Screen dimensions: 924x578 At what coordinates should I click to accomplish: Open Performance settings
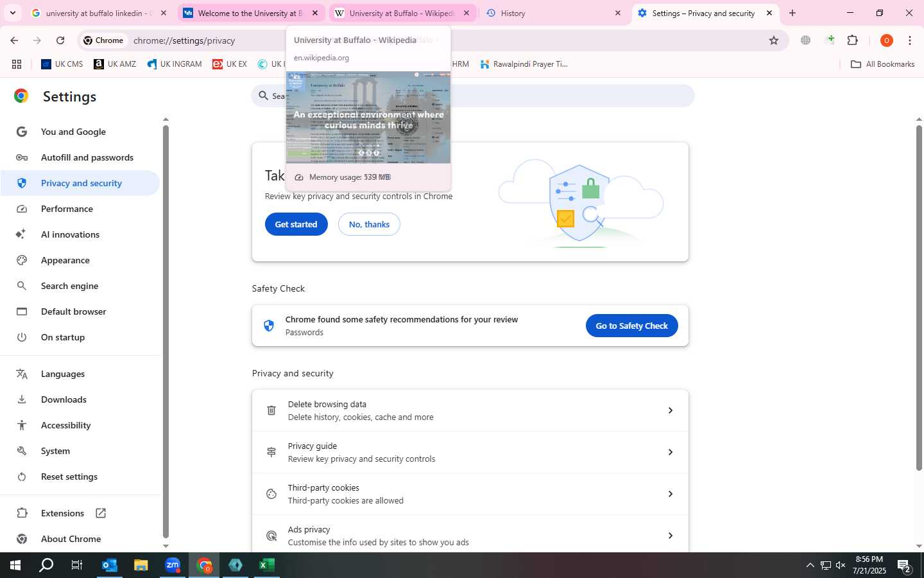80,209
